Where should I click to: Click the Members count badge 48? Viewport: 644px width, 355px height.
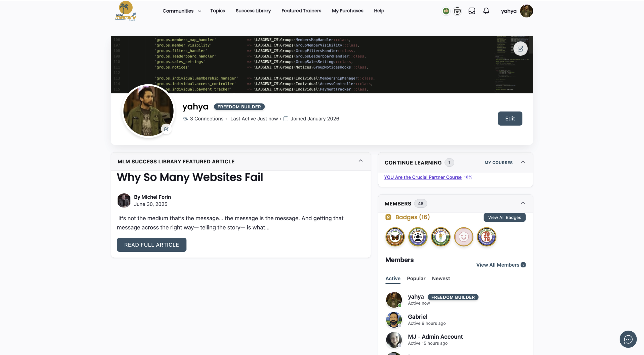[421, 204]
